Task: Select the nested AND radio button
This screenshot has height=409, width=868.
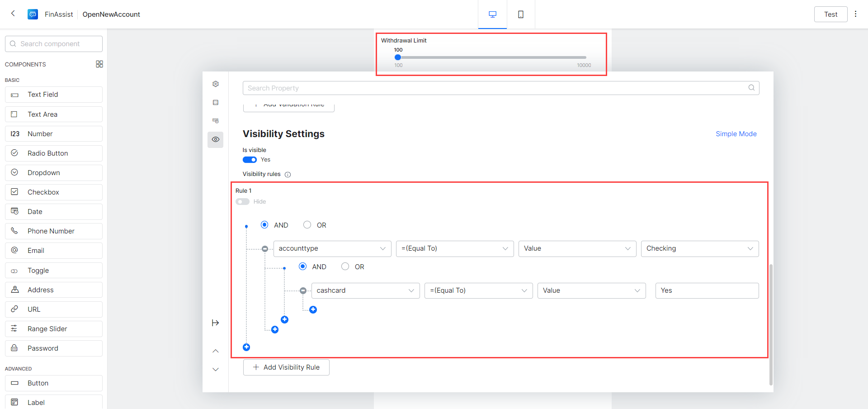Action: (303, 266)
